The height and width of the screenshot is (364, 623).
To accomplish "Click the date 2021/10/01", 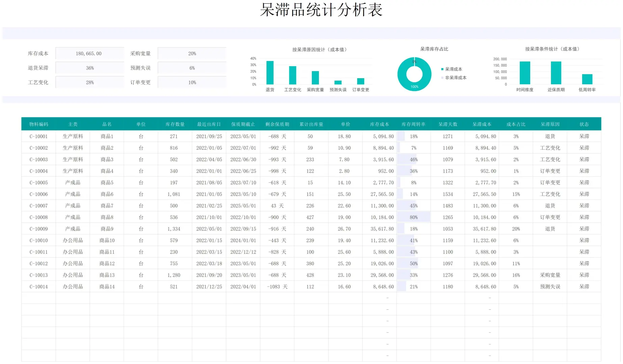I will pyautogui.click(x=209, y=217).
